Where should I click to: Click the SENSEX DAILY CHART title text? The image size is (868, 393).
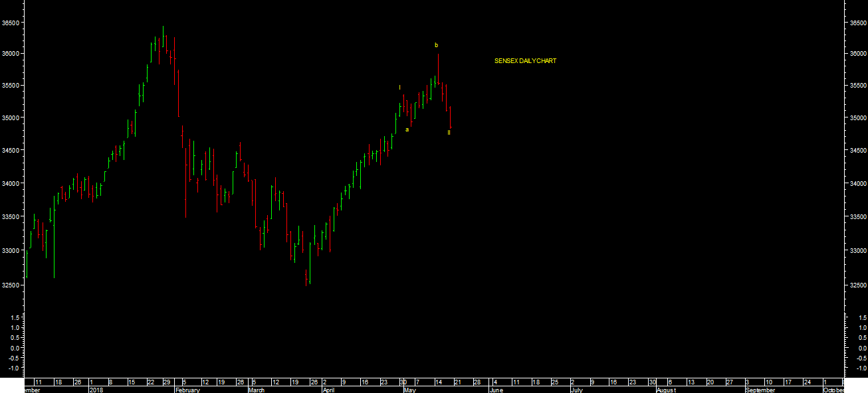(x=525, y=61)
